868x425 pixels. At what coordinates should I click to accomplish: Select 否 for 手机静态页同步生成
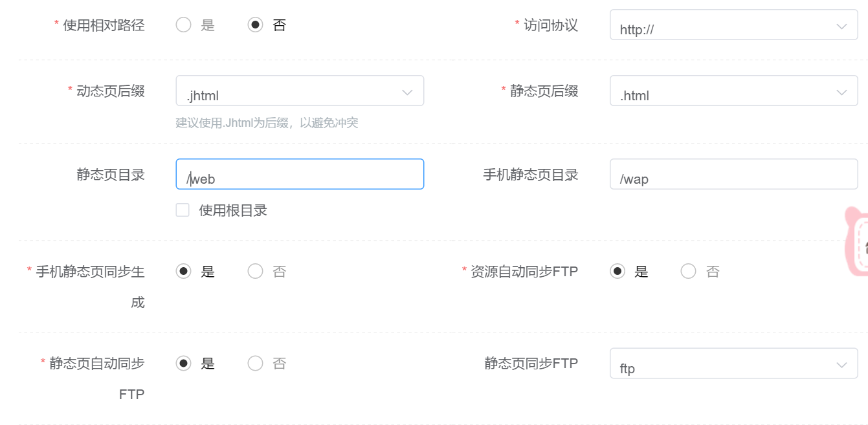point(256,272)
